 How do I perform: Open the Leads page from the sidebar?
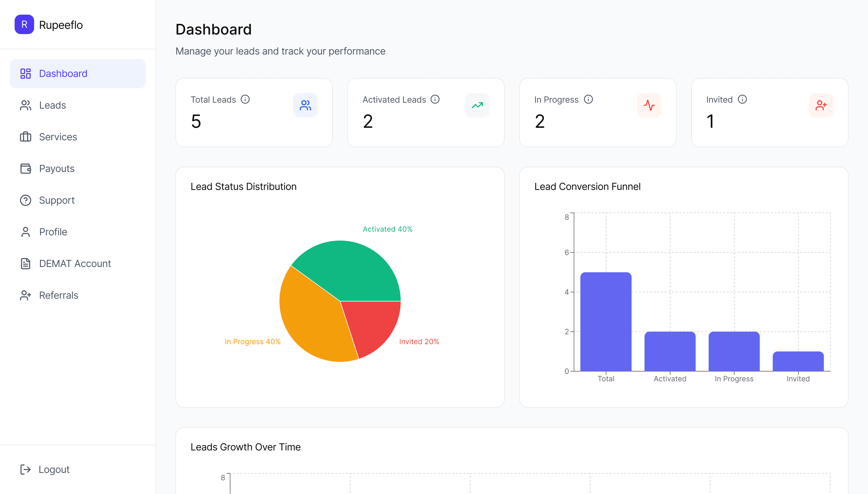(x=52, y=105)
